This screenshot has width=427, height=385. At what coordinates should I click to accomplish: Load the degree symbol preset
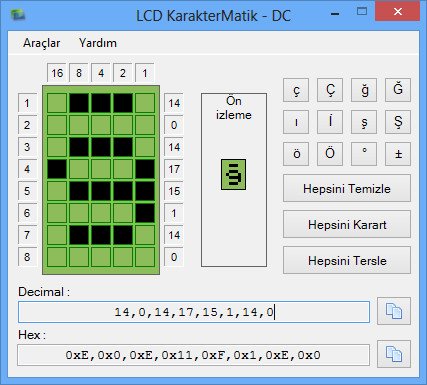tap(364, 154)
